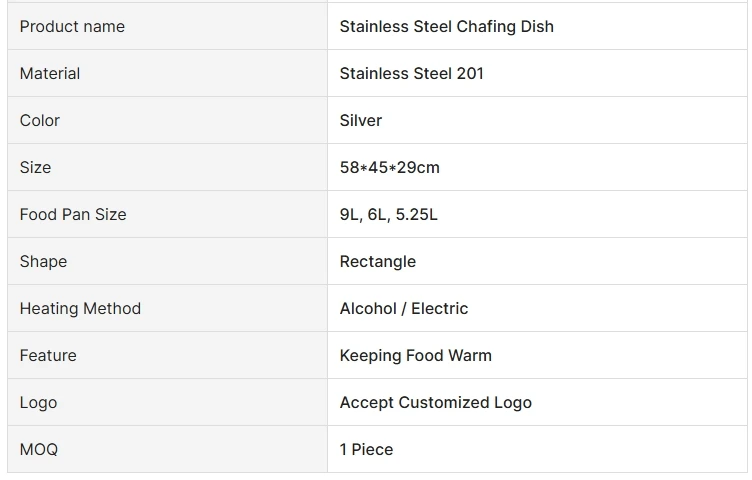Click the Shape row label
752x480 pixels.
(43, 262)
